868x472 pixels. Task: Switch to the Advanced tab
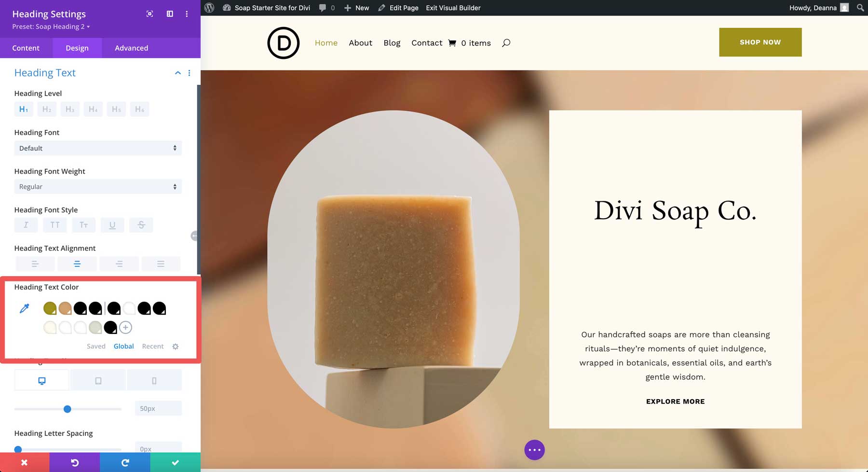tap(132, 48)
